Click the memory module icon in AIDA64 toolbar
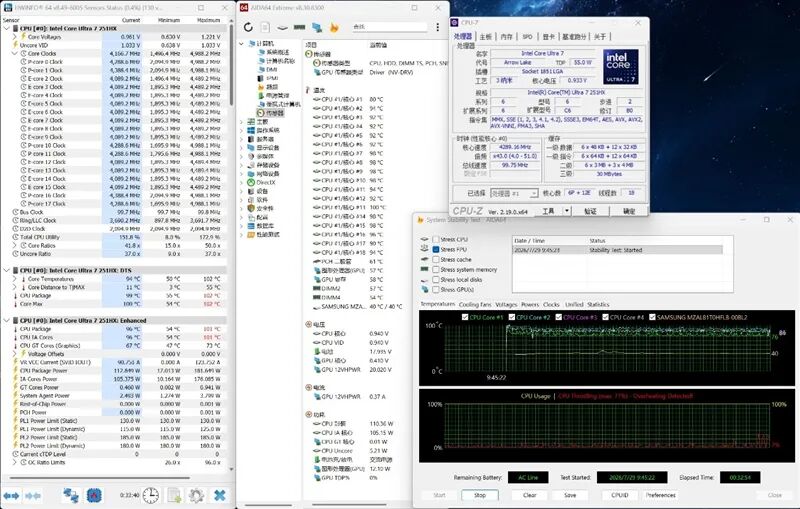 pyautogui.click(x=299, y=27)
